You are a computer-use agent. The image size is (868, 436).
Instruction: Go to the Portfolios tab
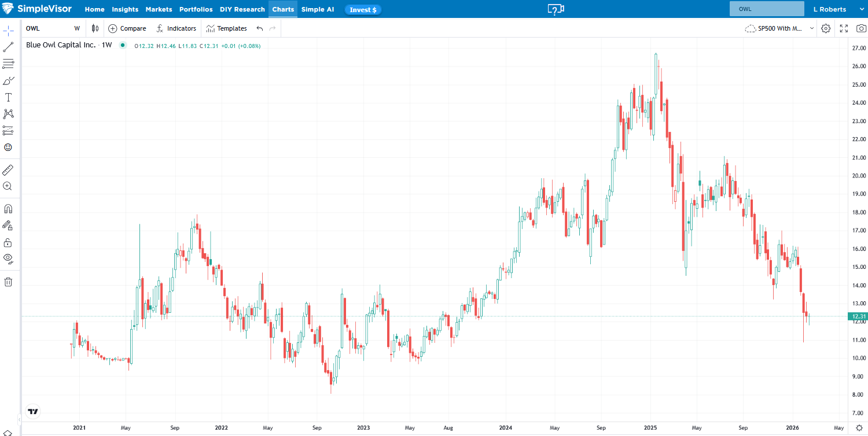(196, 9)
